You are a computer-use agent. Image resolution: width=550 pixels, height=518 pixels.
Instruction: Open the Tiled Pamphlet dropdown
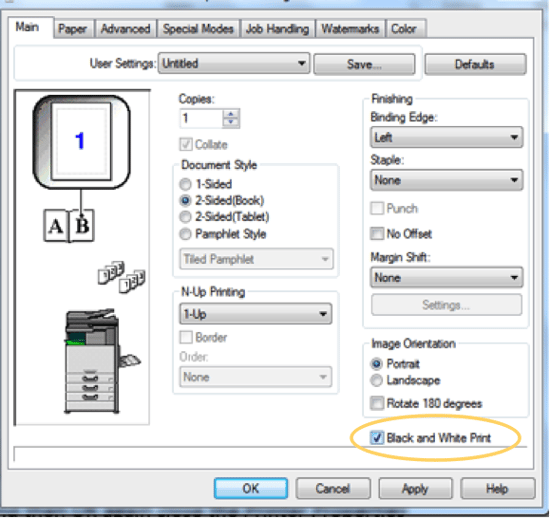(x=256, y=259)
